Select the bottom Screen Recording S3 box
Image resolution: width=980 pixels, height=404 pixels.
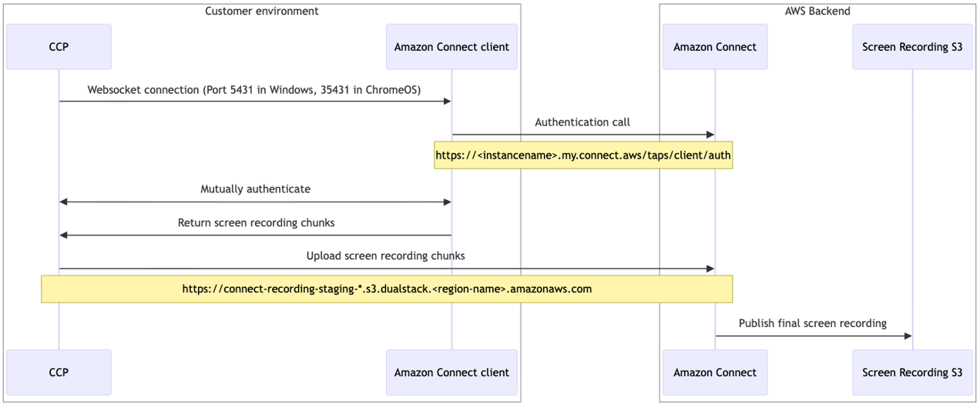pos(912,372)
